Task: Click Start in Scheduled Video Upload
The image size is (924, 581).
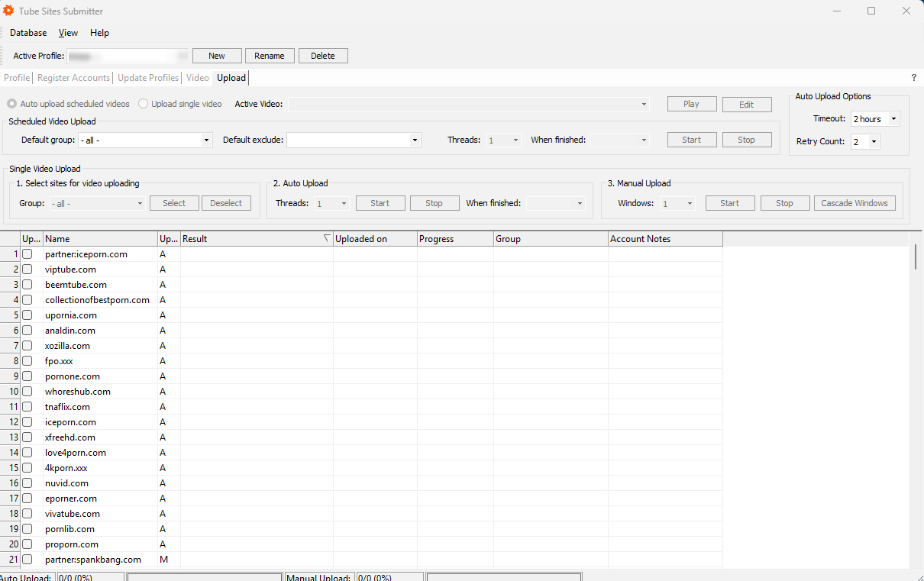Action: click(692, 140)
